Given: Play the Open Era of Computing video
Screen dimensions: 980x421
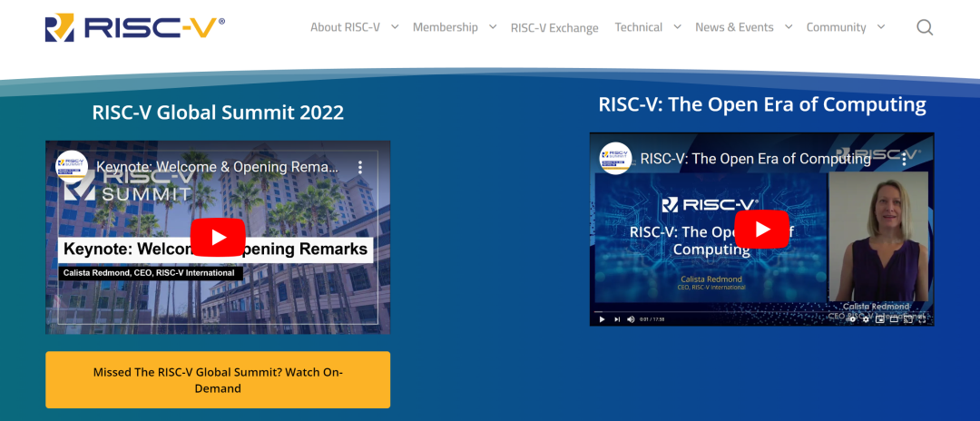Looking at the screenshot, I should 761,229.
